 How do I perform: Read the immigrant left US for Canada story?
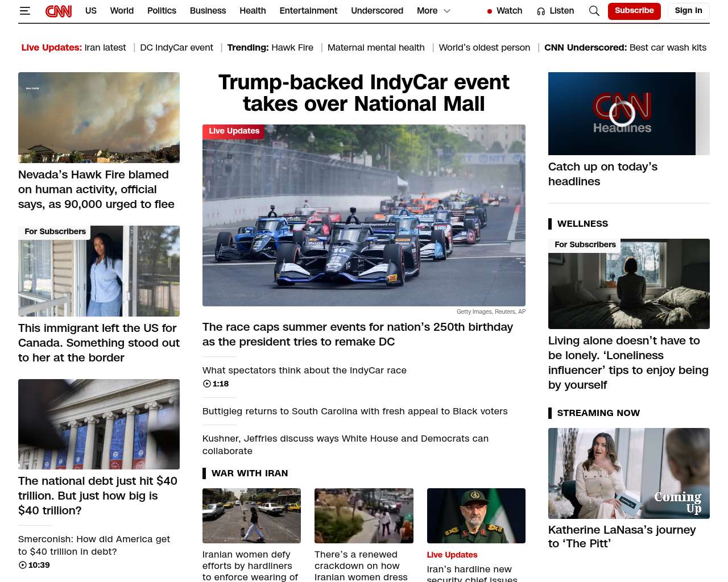(99, 343)
